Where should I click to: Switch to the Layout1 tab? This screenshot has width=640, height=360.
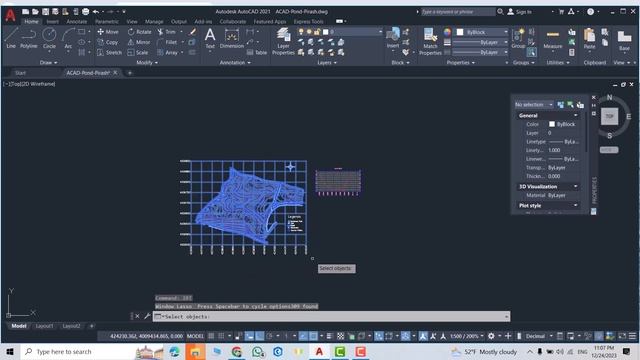(44, 326)
